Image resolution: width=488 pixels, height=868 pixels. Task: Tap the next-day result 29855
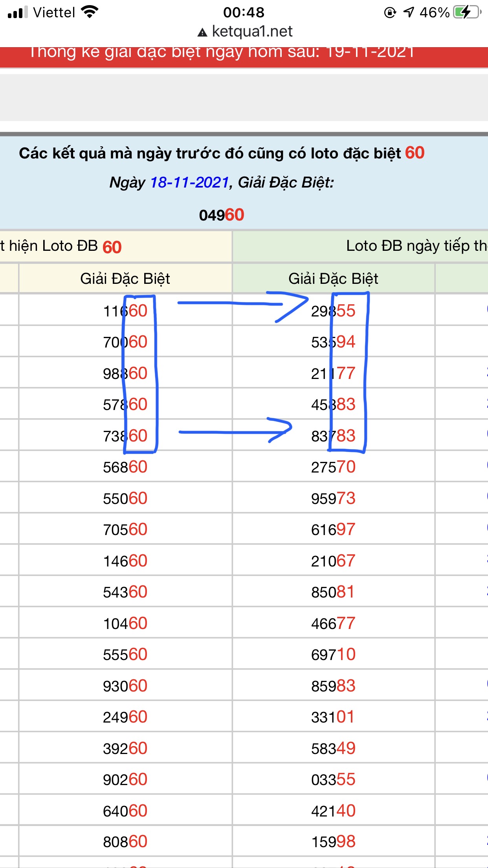click(333, 311)
